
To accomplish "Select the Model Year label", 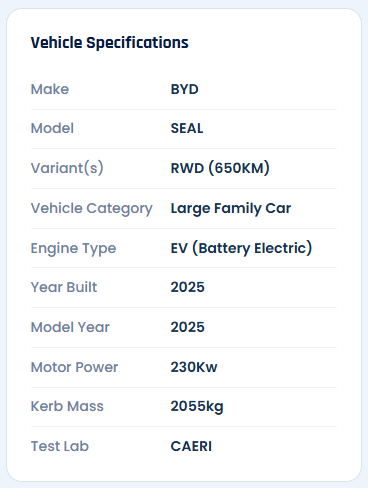I will coord(70,327).
